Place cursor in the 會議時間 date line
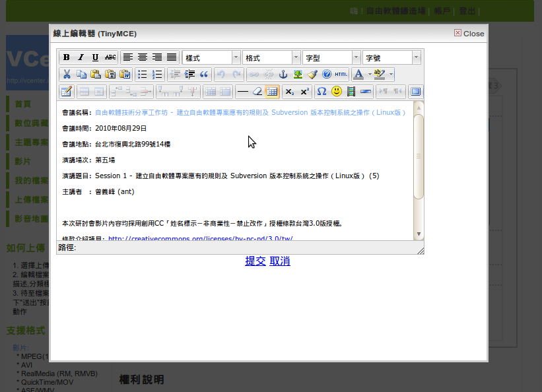 pos(104,129)
